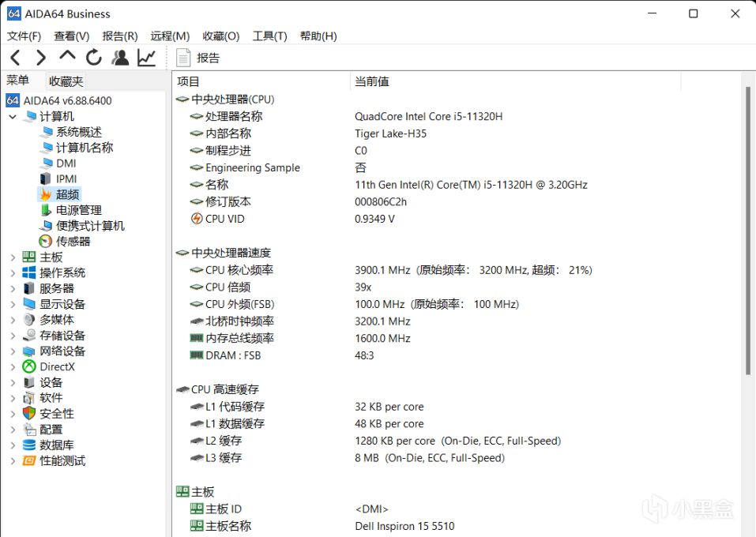Switch to the 菜单 tab

[x=18, y=81]
